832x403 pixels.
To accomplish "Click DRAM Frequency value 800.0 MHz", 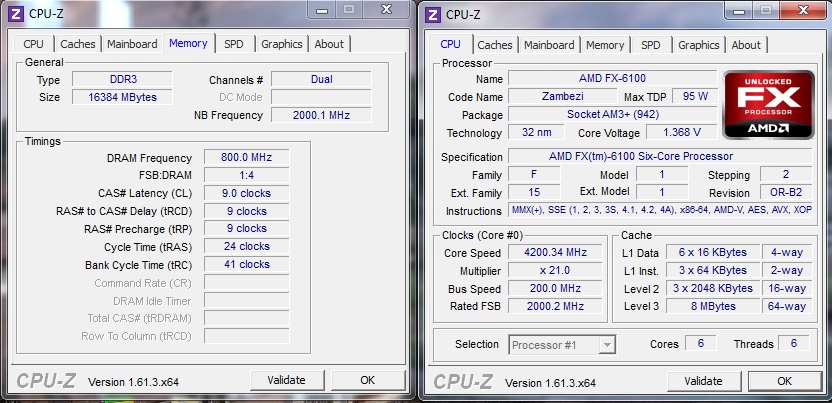I will [247, 157].
